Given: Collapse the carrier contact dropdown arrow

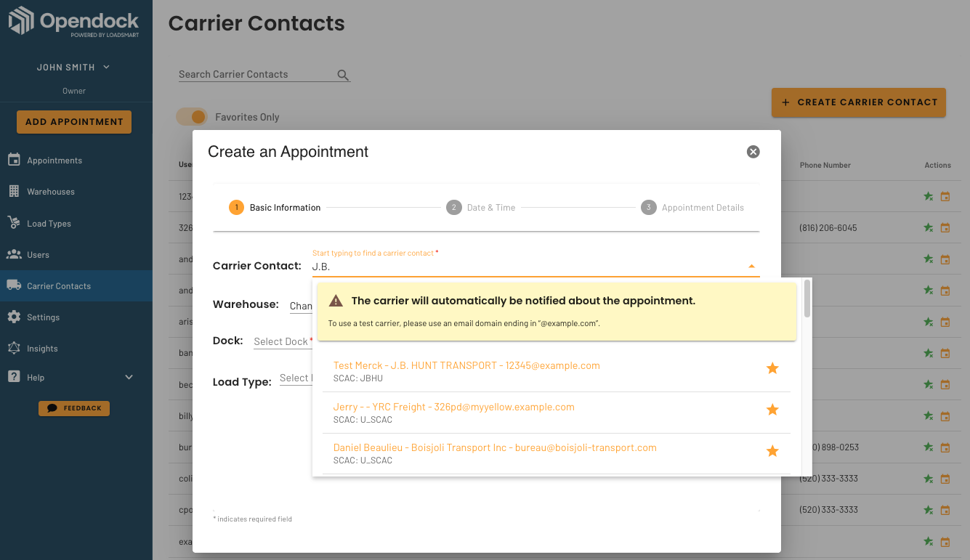Looking at the screenshot, I should tap(751, 267).
